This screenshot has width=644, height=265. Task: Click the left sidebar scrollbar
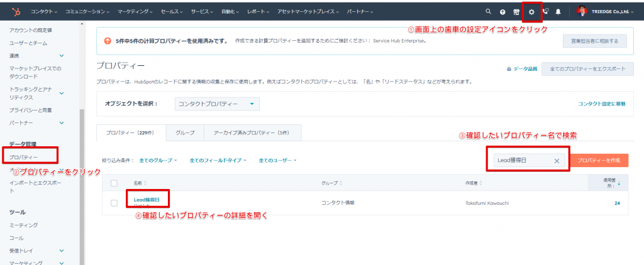point(82,187)
